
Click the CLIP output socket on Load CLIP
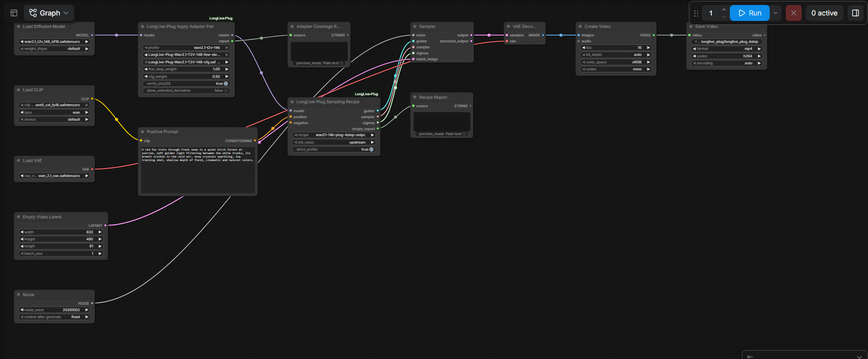(92, 99)
